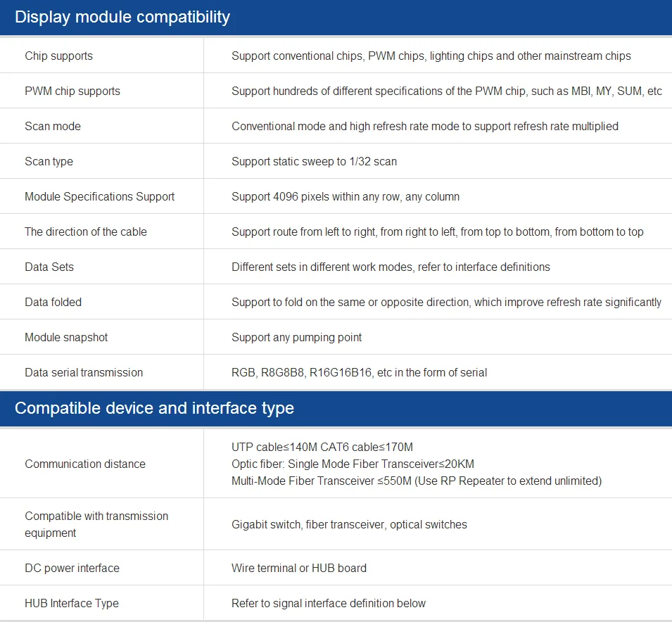Select the 'Wire terminal or HUB board' value
Viewport: 672px width, 622px height.
pos(299,569)
